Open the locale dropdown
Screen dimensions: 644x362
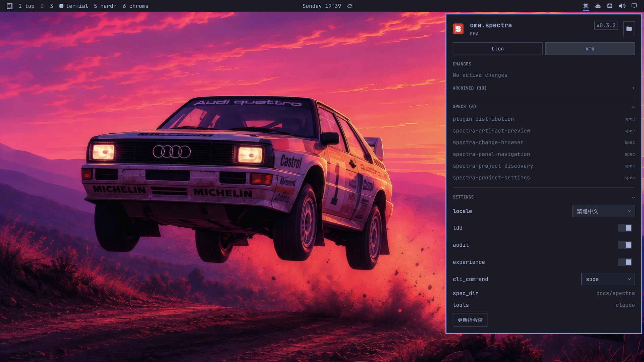pyautogui.click(x=603, y=211)
